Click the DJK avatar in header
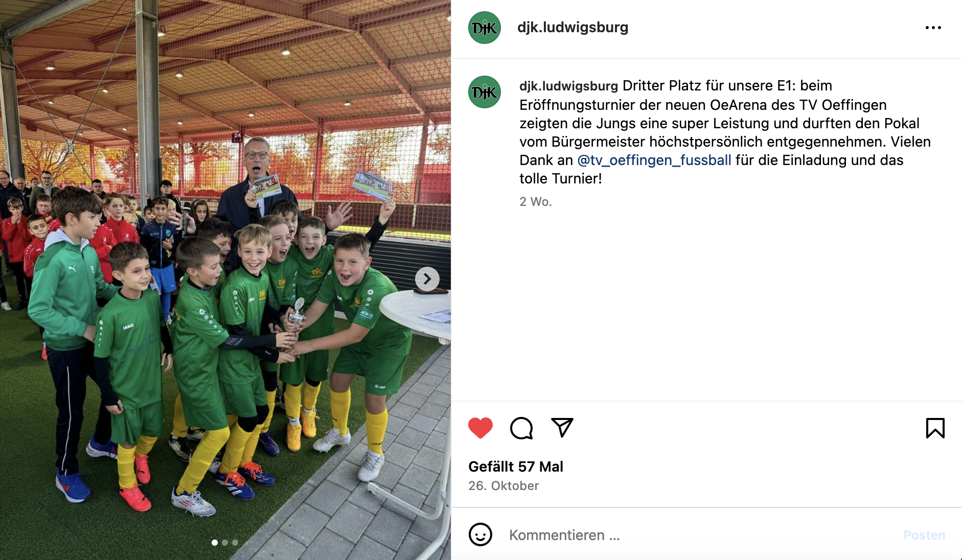The image size is (962, 560). click(485, 28)
